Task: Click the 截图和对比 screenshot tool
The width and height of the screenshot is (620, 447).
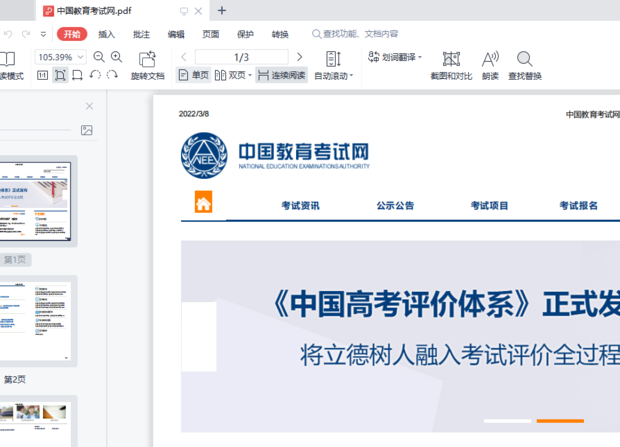Action: coord(451,66)
